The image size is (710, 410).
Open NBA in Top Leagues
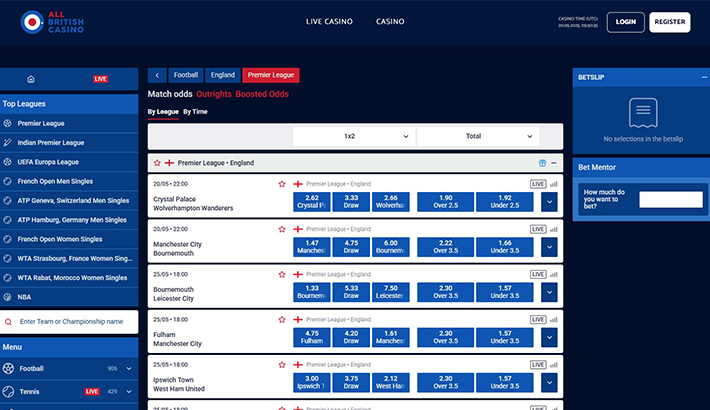click(x=69, y=297)
